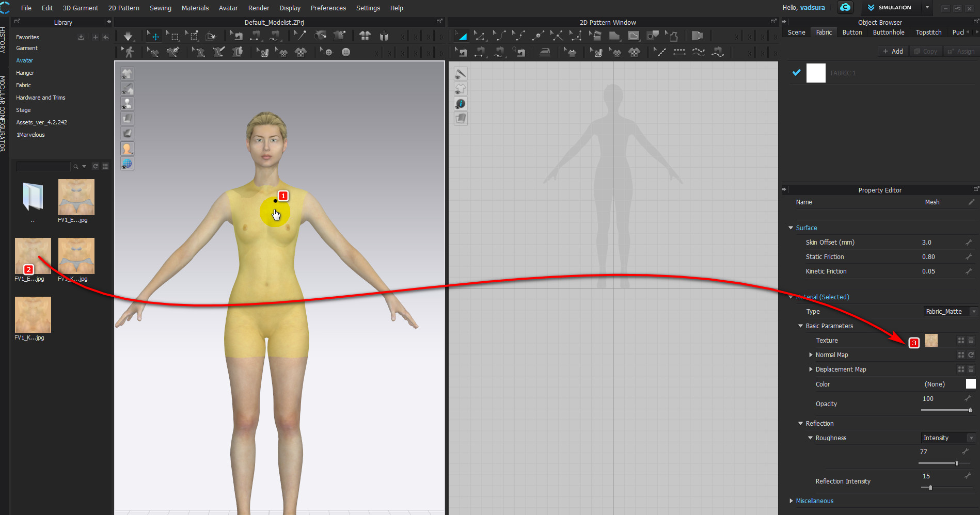Toggle the globe display icon in 3D viewport
The width and height of the screenshot is (980, 515).
coord(127,164)
